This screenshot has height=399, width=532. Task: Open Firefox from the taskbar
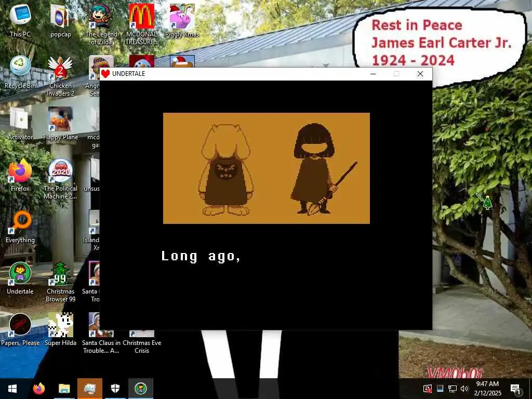[38, 389]
